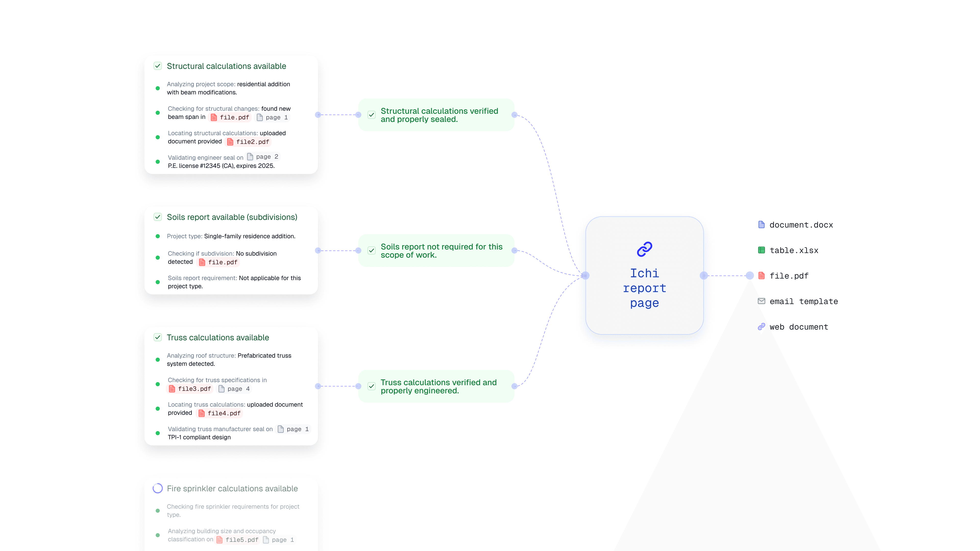Image resolution: width=980 pixels, height=551 pixels.
Task: Select the Truss calculations verified result card
Action: coord(438,386)
